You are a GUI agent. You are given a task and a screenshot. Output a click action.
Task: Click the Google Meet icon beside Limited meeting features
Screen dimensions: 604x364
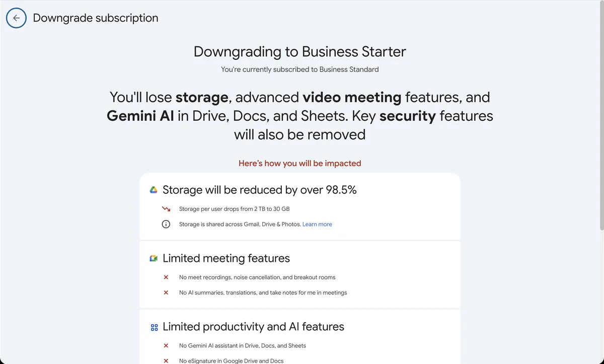click(154, 258)
